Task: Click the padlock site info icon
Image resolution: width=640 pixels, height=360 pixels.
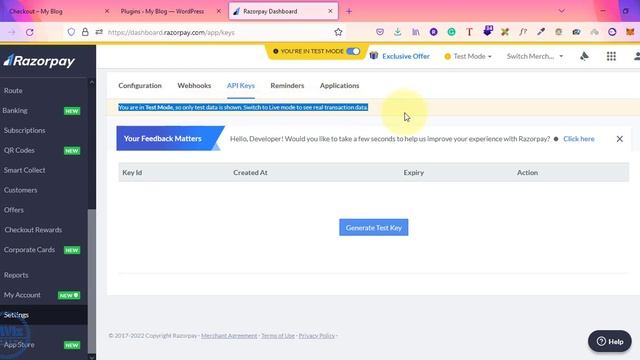Action: [85, 32]
